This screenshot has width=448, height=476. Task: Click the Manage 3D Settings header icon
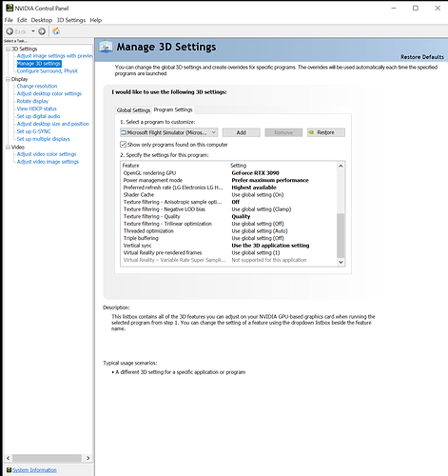(106, 48)
